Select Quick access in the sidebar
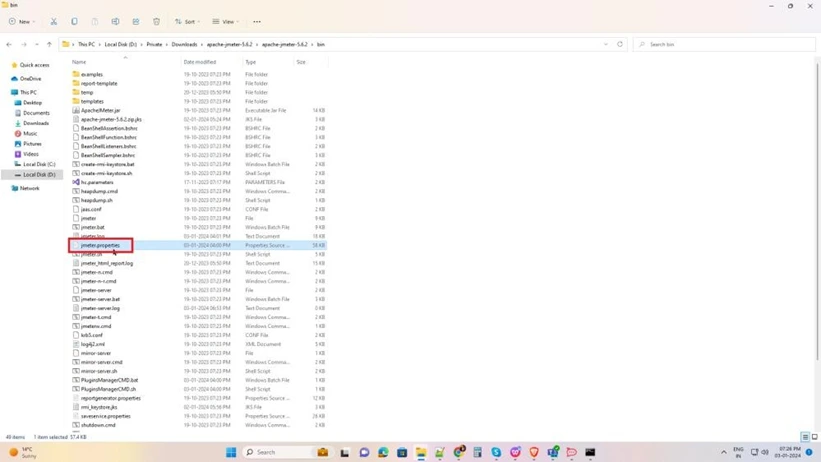Screen dimensions: 821x462 tap(31, 65)
